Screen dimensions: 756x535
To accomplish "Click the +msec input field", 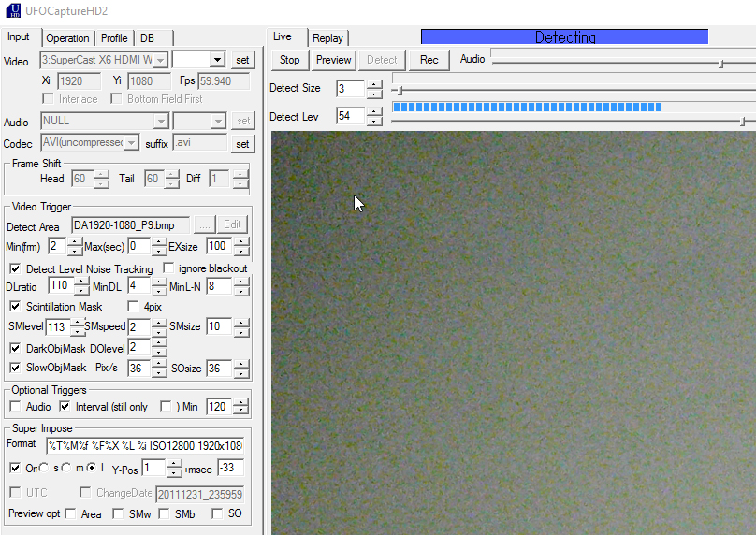I will coord(230,468).
